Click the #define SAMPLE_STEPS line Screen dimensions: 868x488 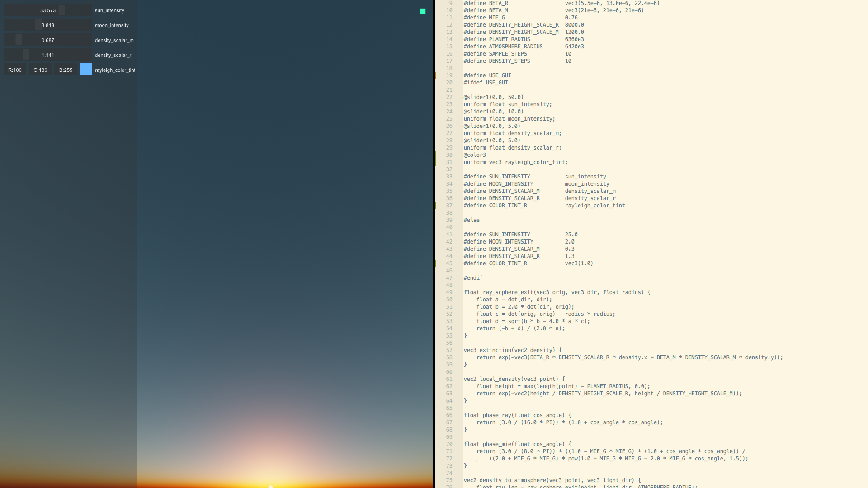point(495,54)
